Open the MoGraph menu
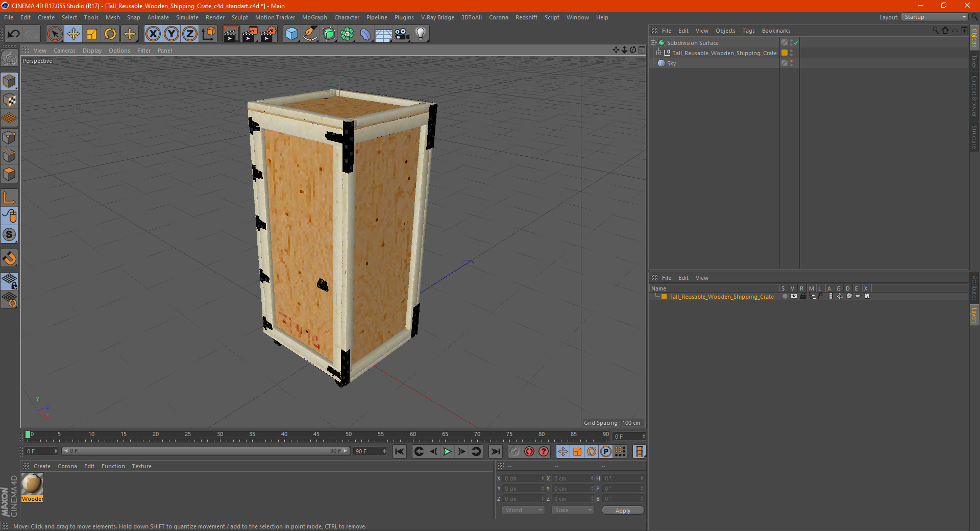The height and width of the screenshot is (531, 980). (x=314, y=17)
